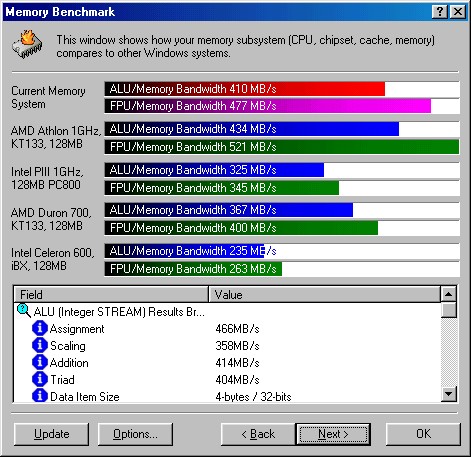Confirm with the OK button

pos(423,434)
